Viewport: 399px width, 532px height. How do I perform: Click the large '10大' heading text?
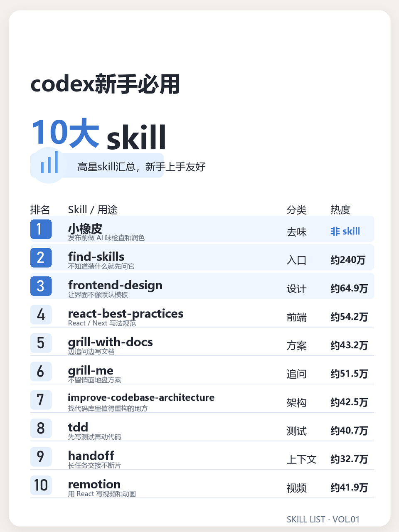(x=65, y=133)
